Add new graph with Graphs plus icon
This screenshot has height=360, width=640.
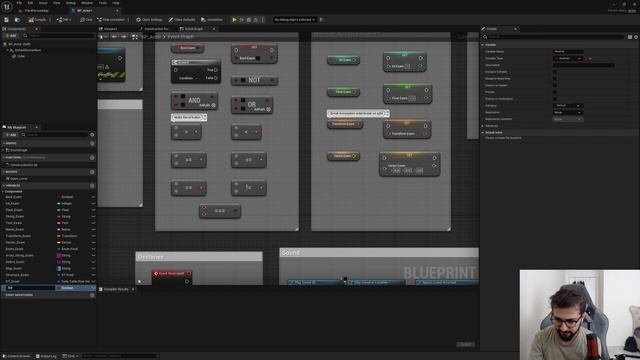coord(92,143)
